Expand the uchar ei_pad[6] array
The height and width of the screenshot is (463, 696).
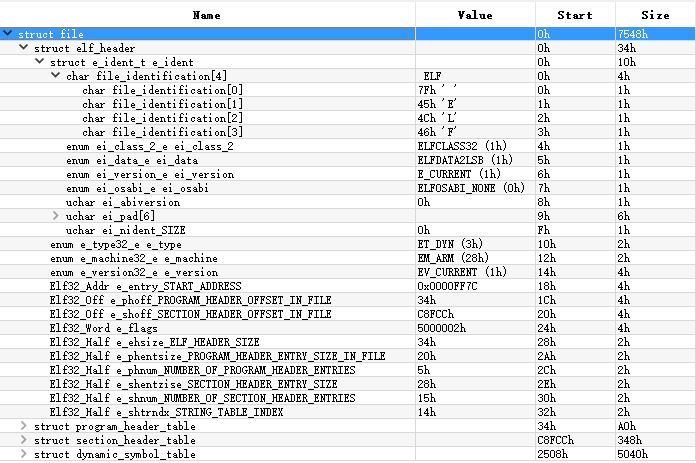[x=56, y=216]
